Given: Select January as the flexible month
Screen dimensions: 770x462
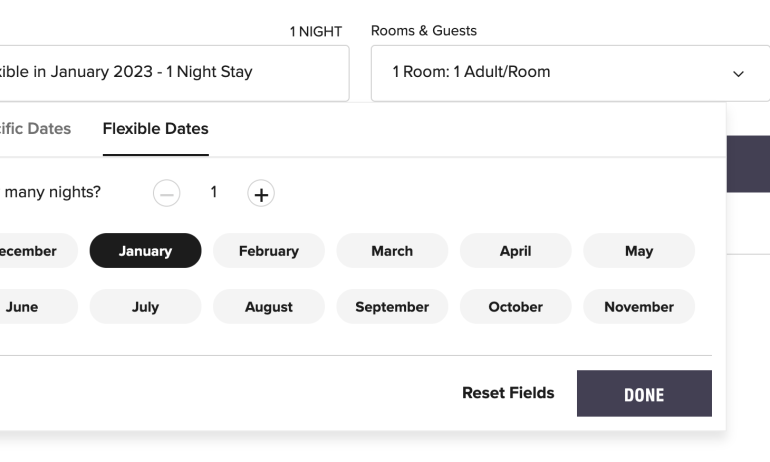Looking at the screenshot, I should [x=145, y=251].
